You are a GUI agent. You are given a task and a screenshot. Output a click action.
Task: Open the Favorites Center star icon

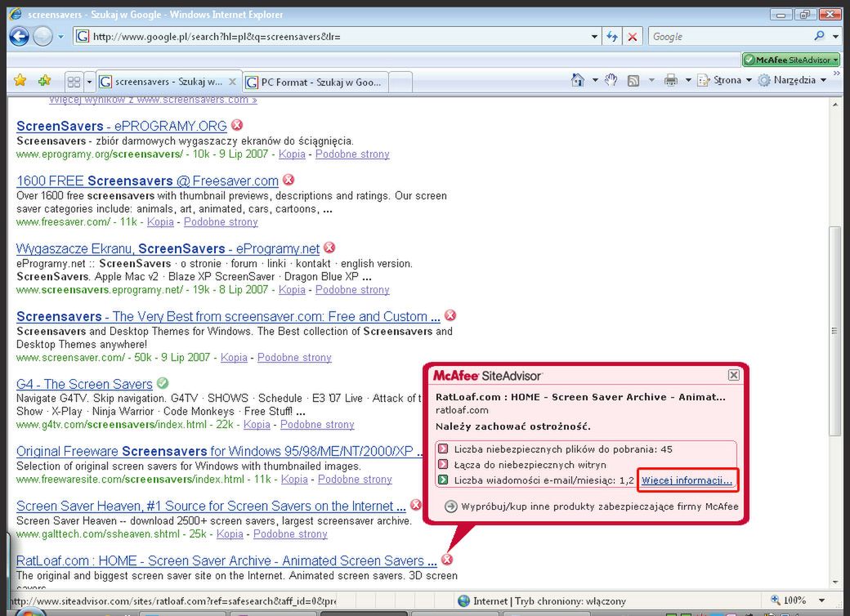[20, 81]
